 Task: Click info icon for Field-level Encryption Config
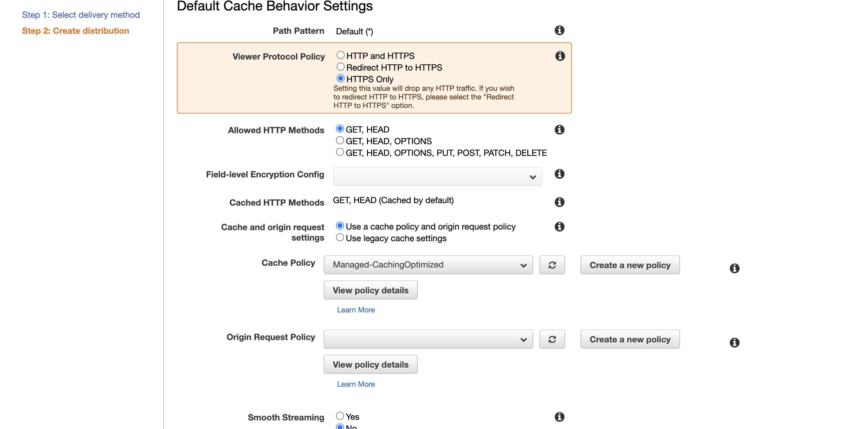[559, 174]
